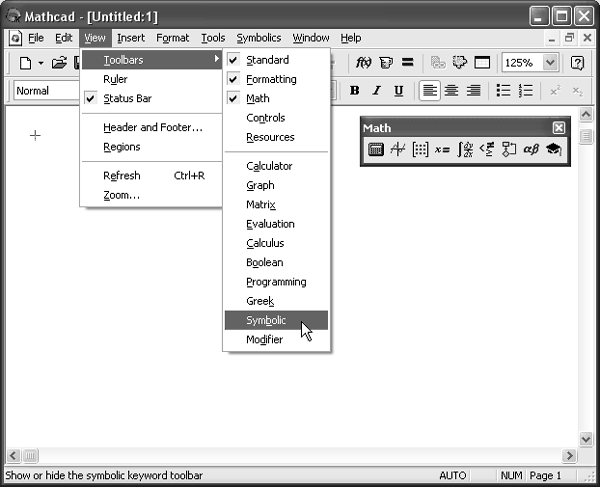Open Evaluation x= icon in Math palette

click(x=442, y=149)
